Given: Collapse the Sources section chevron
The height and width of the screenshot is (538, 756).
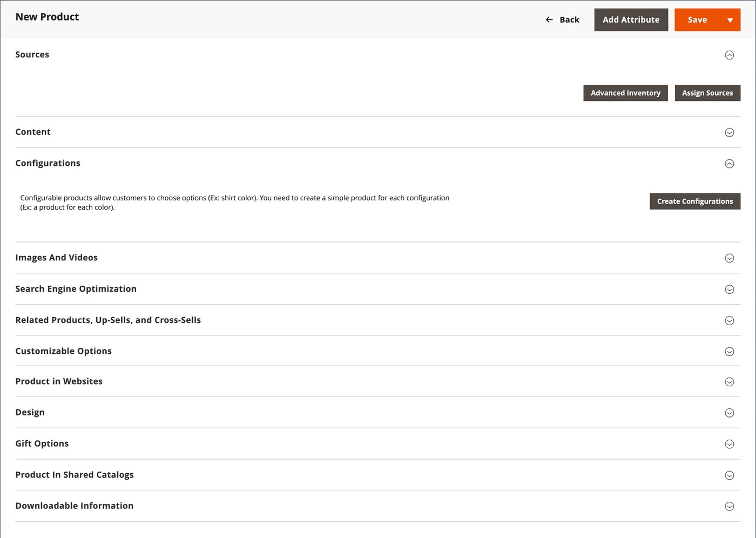Looking at the screenshot, I should pyautogui.click(x=730, y=55).
